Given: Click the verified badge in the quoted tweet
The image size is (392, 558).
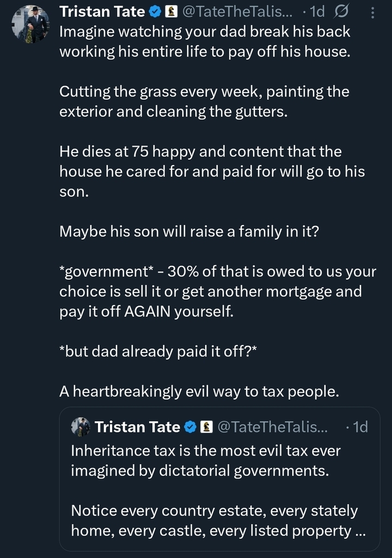Looking at the screenshot, I should (191, 427).
